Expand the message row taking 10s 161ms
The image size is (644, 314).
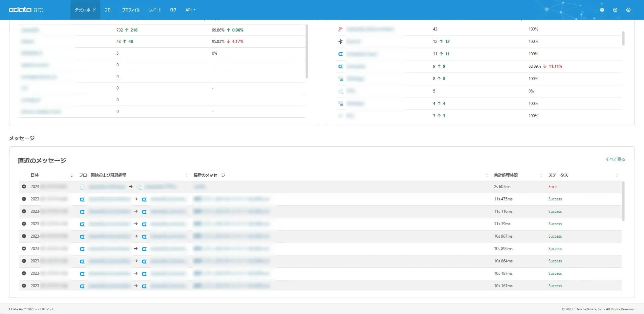tap(24, 286)
